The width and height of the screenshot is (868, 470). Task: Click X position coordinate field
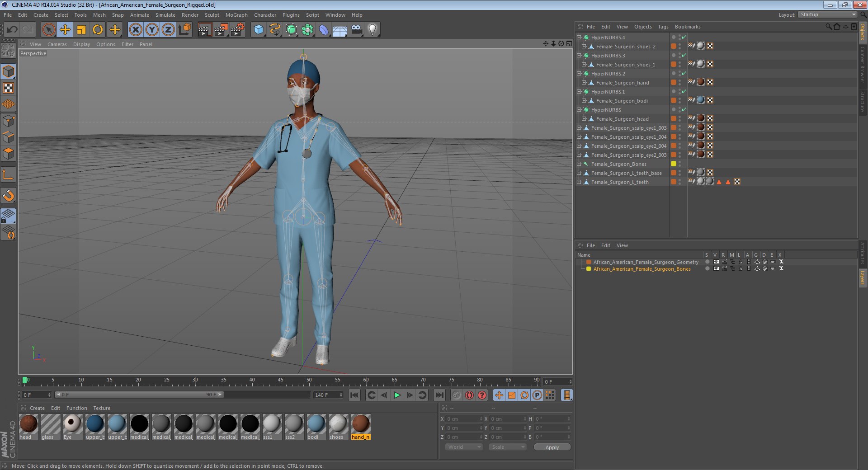(464, 419)
